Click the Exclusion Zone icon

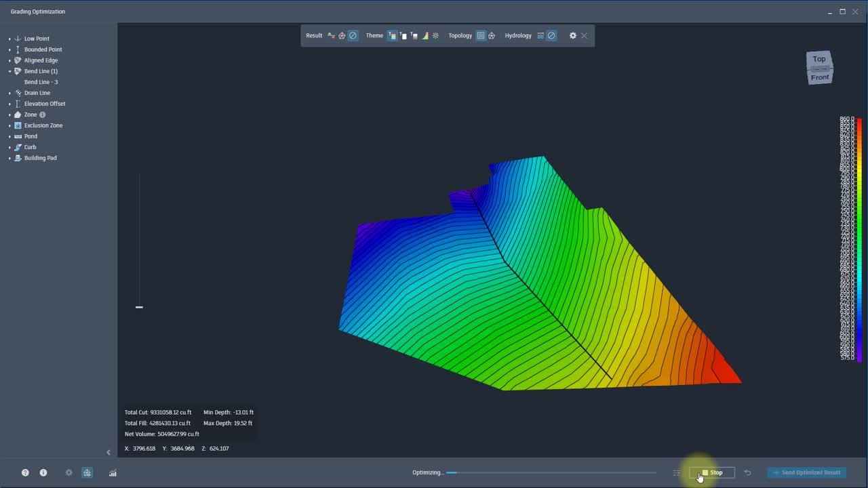coord(18,125)
